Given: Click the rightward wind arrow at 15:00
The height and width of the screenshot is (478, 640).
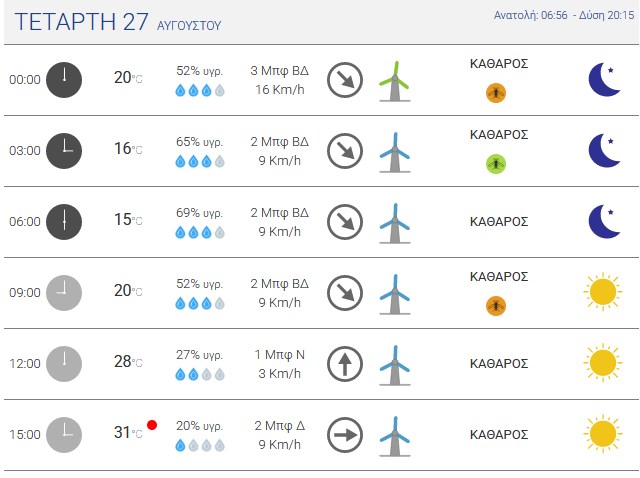Looking at the screenshot, I should click(x=345, y=435).
